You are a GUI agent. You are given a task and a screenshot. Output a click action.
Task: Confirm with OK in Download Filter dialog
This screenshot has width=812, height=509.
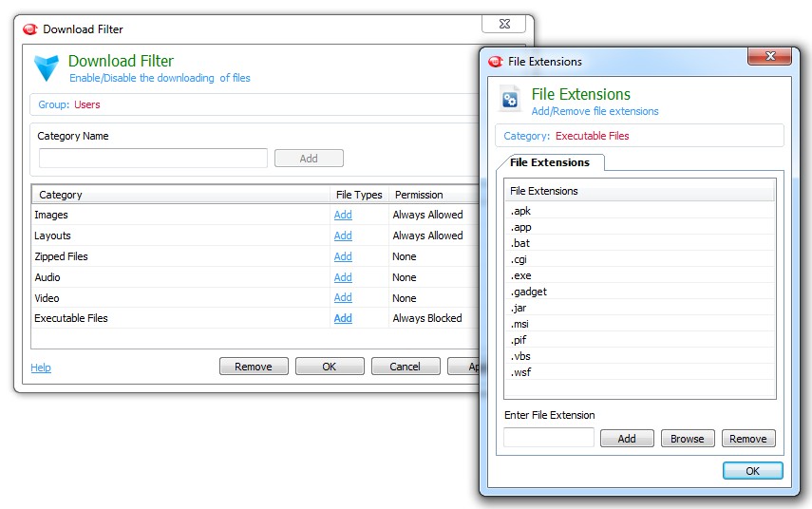pos(329,367)
